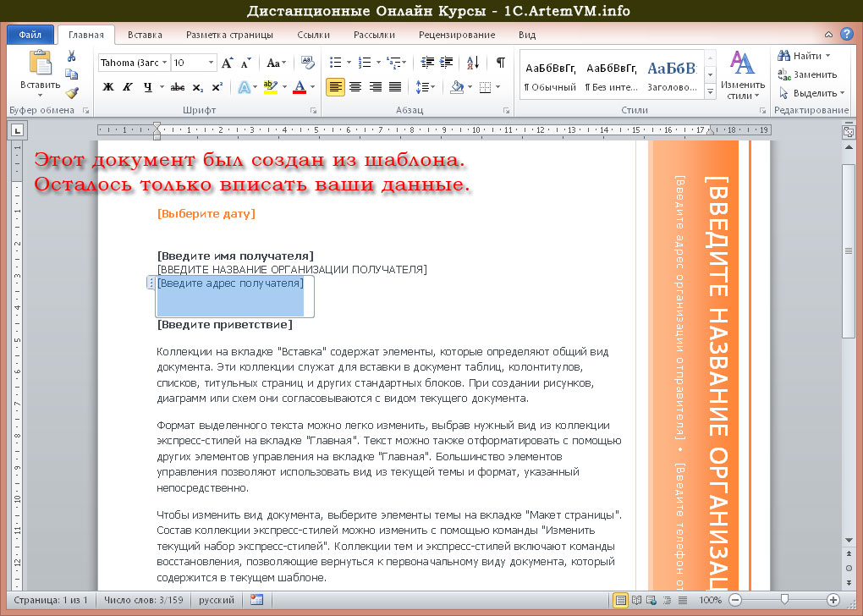
Task: Apply yellow text highlight color
Action: (270, 87)
